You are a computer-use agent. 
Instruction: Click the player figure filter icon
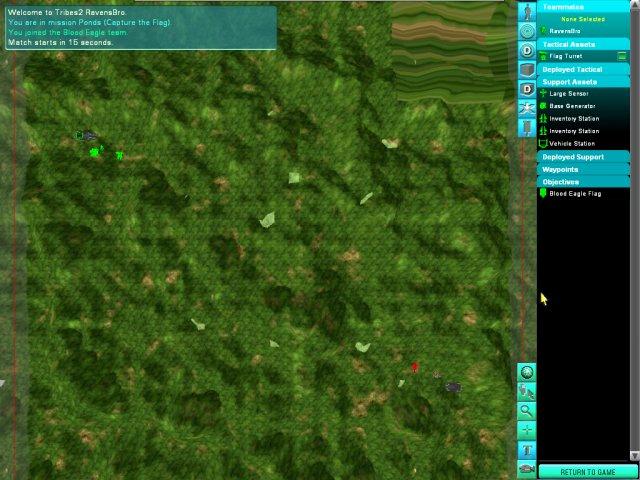click(526, 10)
